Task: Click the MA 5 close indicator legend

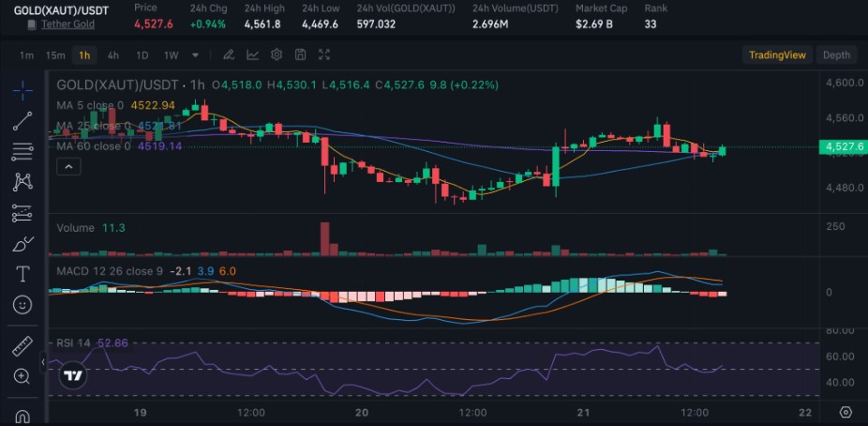Action: click(x=115, y=105)
